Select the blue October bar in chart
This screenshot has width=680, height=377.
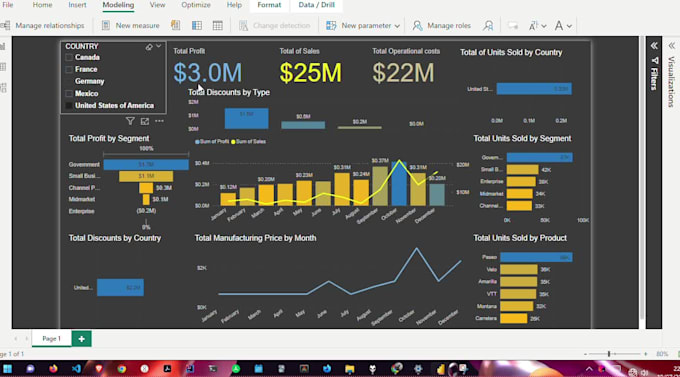coord(399,183)
